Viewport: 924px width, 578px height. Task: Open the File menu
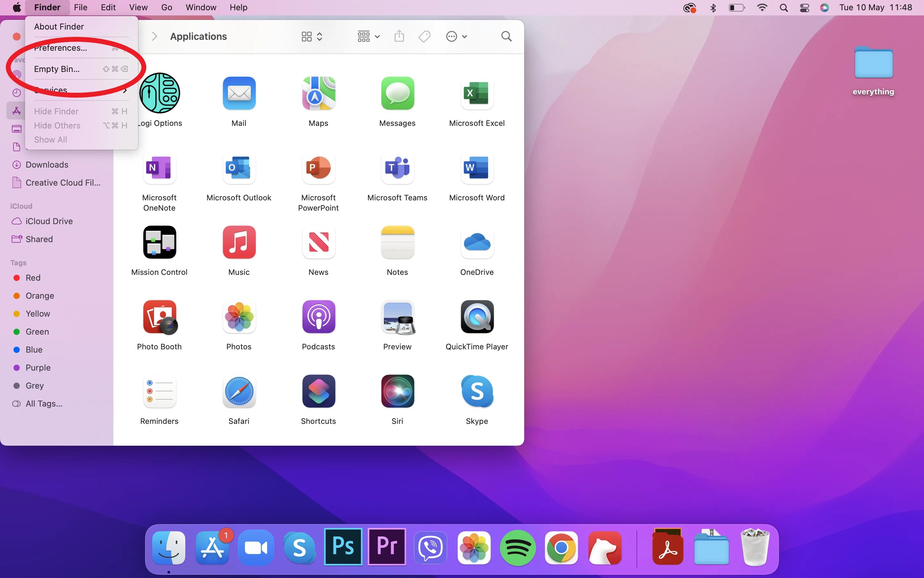(81, 8)
